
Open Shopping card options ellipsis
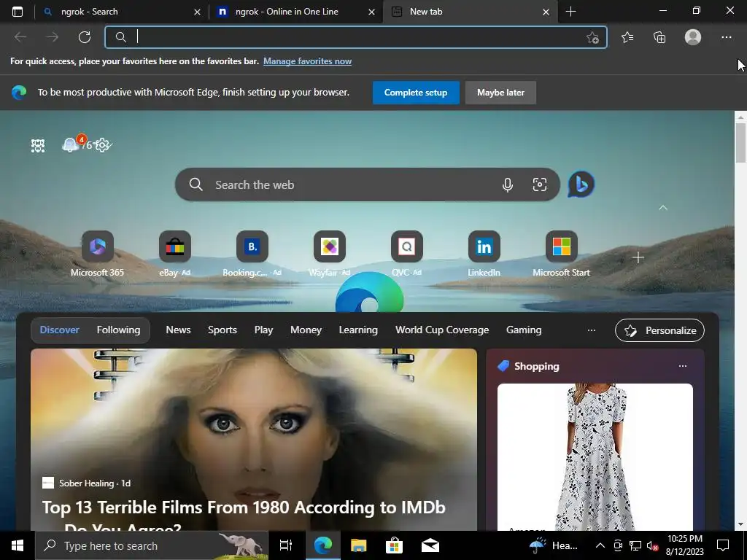pyautogui.click(x=683, y=366)
